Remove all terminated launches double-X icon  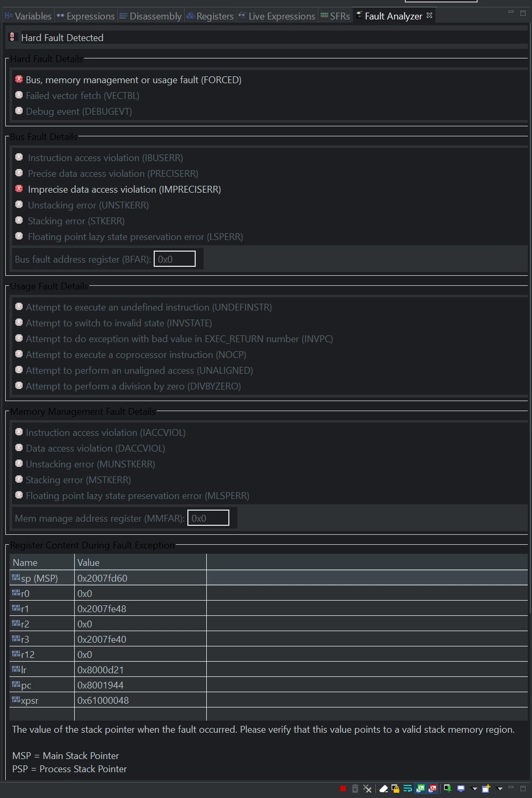pos(367,789)
